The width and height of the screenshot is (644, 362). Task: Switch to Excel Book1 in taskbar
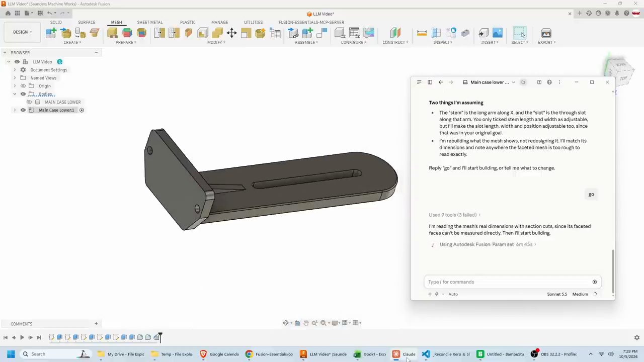click(x=370, y=354)
